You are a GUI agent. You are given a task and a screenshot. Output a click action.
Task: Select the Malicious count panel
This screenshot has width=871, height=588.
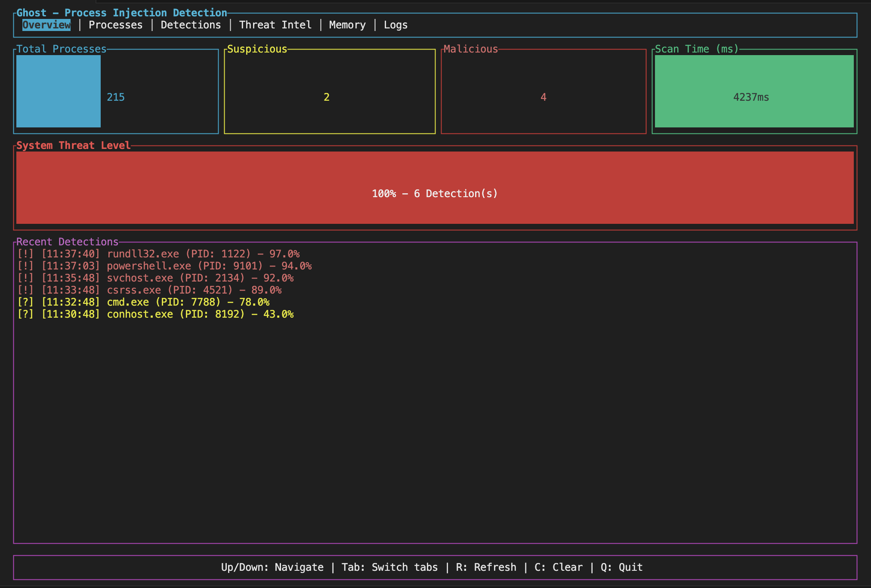[544, 91]
